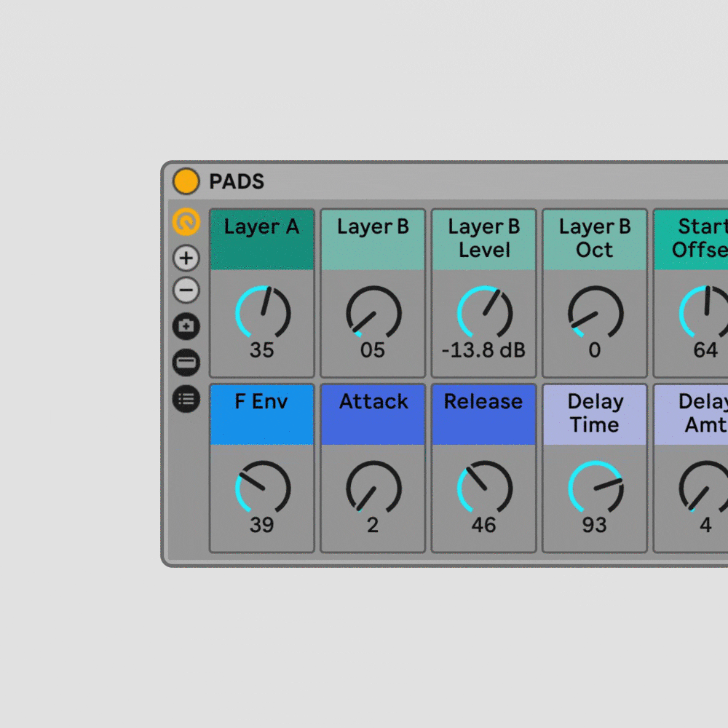
Task: Click the -13.8 dB value text
Action: [x=484, y=350]
